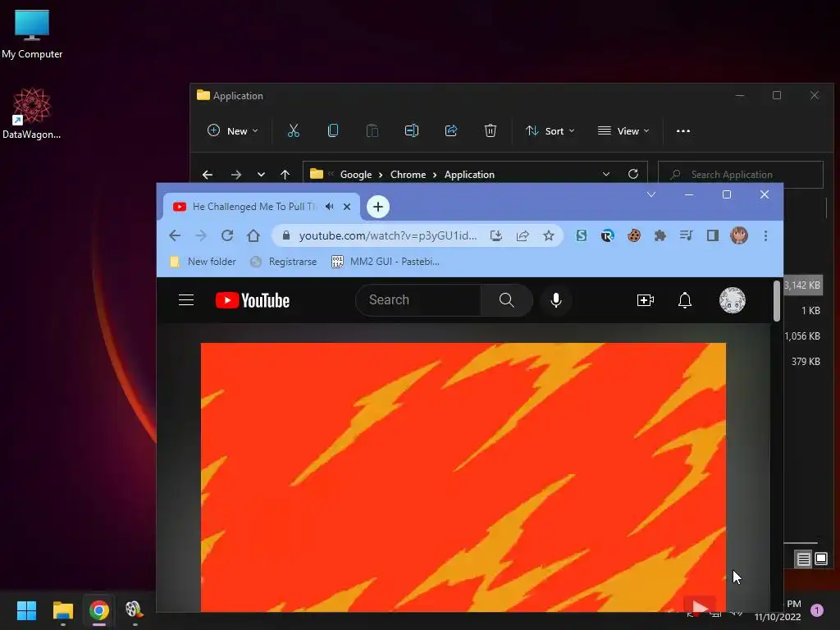
Task: Open Chrome Extensions puzzle menu
Action: pyautogui.click(x=660, y=235)
